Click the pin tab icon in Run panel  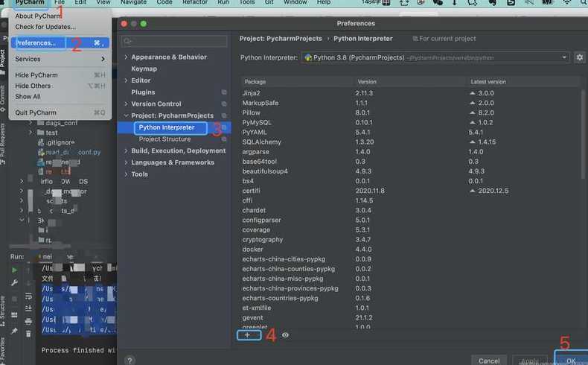point(14,331)
